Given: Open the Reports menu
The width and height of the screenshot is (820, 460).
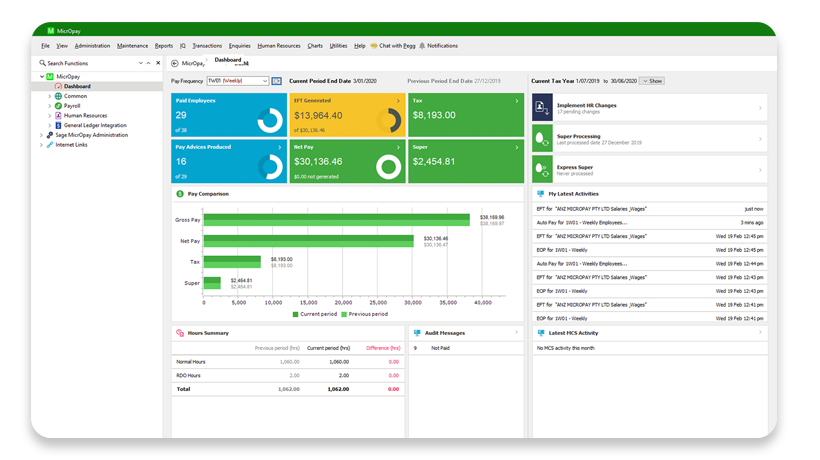Looking at the screenshot, I should click(164, 46).
